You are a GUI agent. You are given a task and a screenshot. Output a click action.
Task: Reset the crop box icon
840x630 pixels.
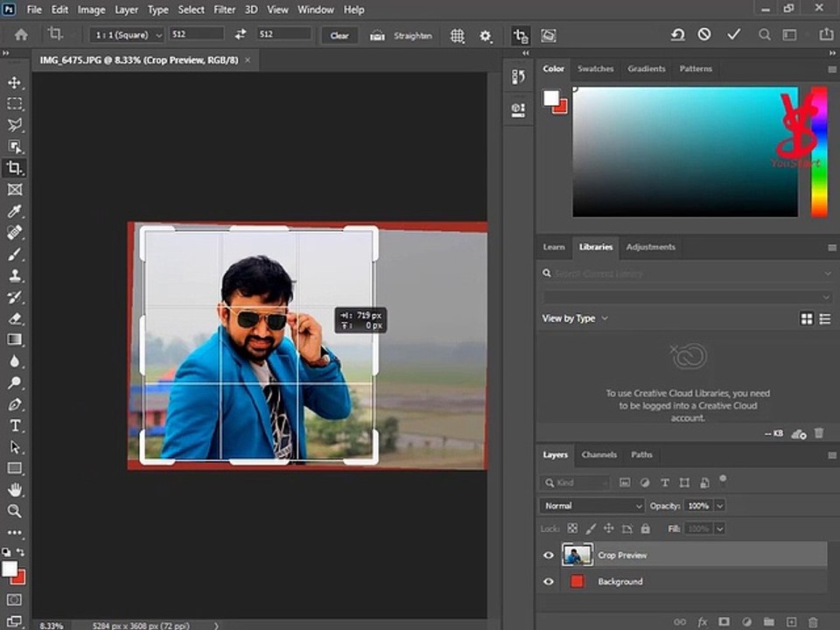click(x=677, y=35)
